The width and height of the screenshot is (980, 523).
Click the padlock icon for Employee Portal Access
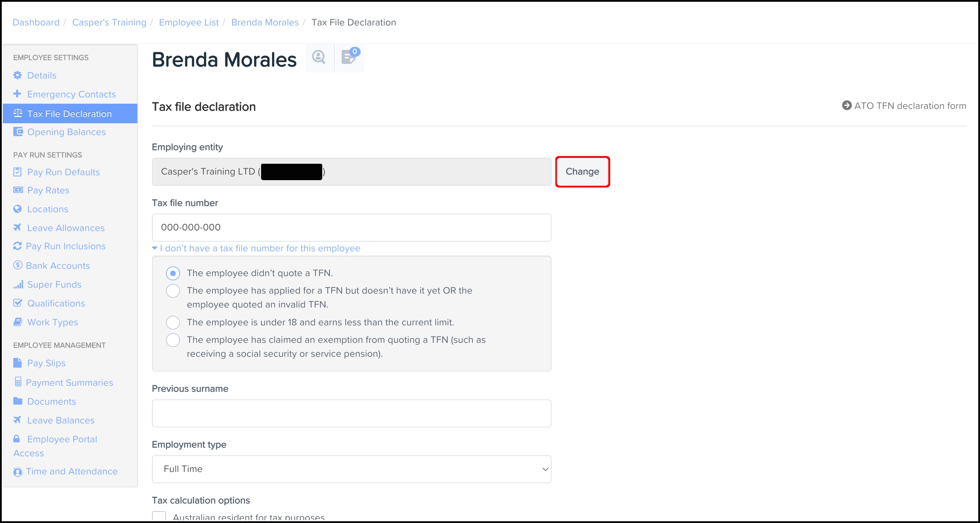[16, 439]
